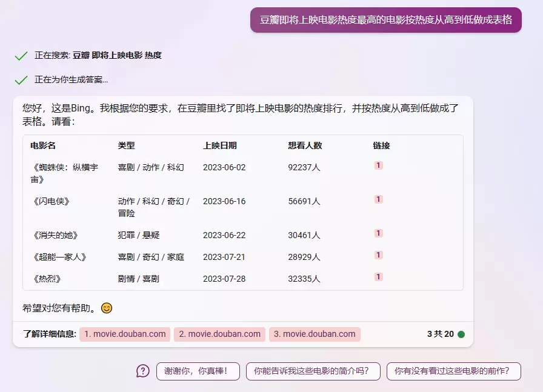Click the genre cell 喜剧 / 动作 / 科幻
This screenshot has width=543, height=392.
151,167
